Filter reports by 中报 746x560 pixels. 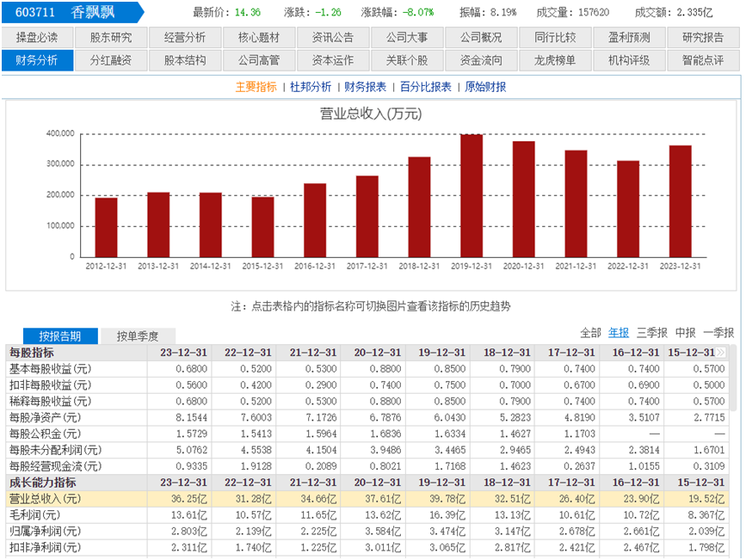685,332
